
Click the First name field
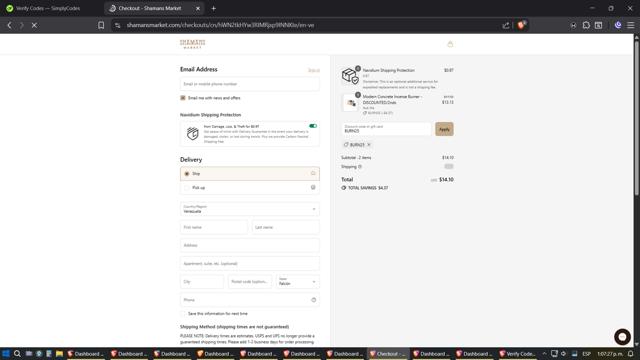pos(214,227)
